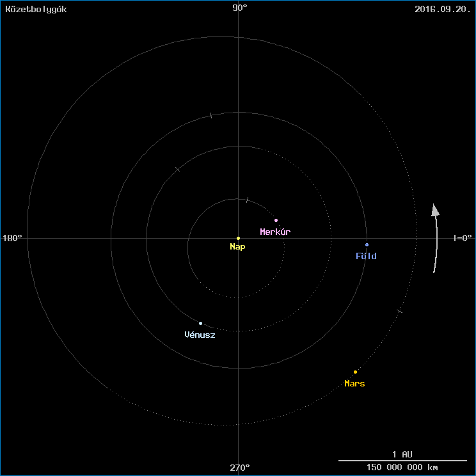
Task: Select the pink Mercury planet dot
Action: coord(276,220)
